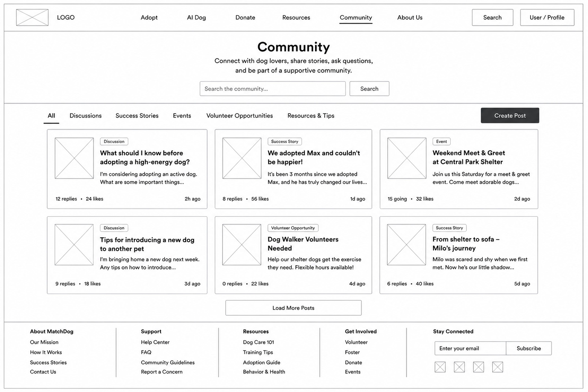Screen dimensions: 588x392
Task: Open thumbnail of 'We adopted Max' post
Action: click(x=242, y=158)
